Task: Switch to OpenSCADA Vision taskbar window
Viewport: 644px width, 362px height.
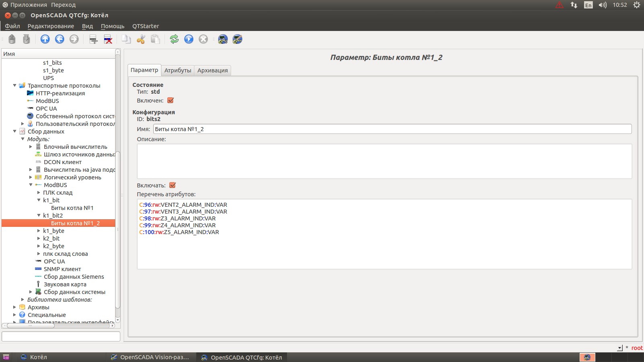Action: pos(152,357)
